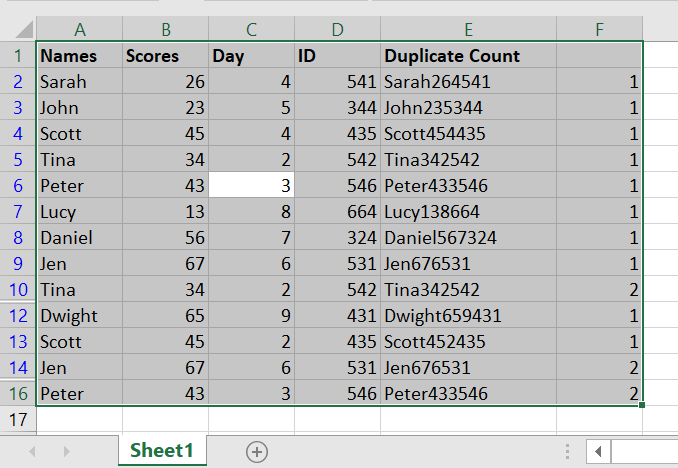The image size is (678, 468).
Task: Click the sheet tab splitter dots handle
Action: (567, 452)
